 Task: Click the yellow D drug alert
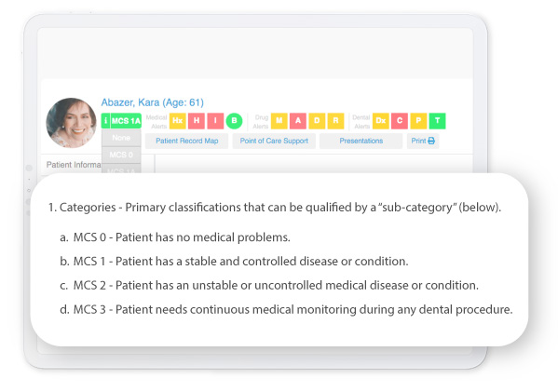[317, 121]
